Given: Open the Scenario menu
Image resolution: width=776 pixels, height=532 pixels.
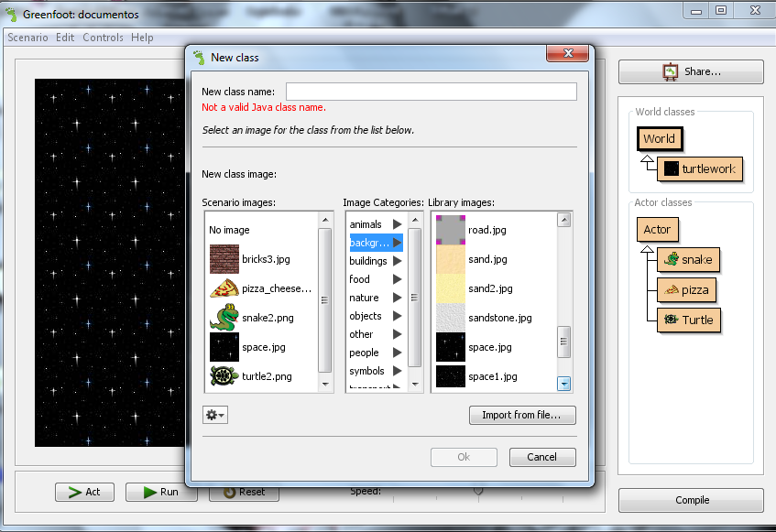Looking at the screenshot, I should click(27, 38).
